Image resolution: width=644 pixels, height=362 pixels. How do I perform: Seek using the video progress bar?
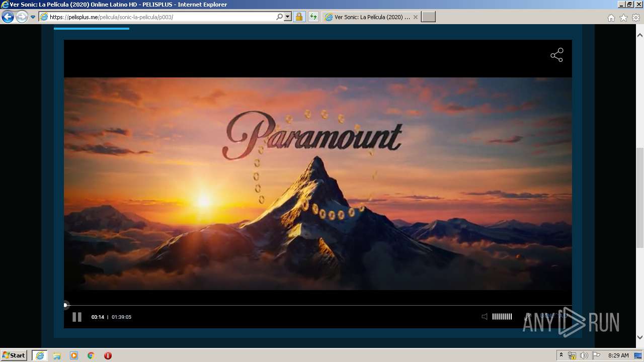pos(318,305)
